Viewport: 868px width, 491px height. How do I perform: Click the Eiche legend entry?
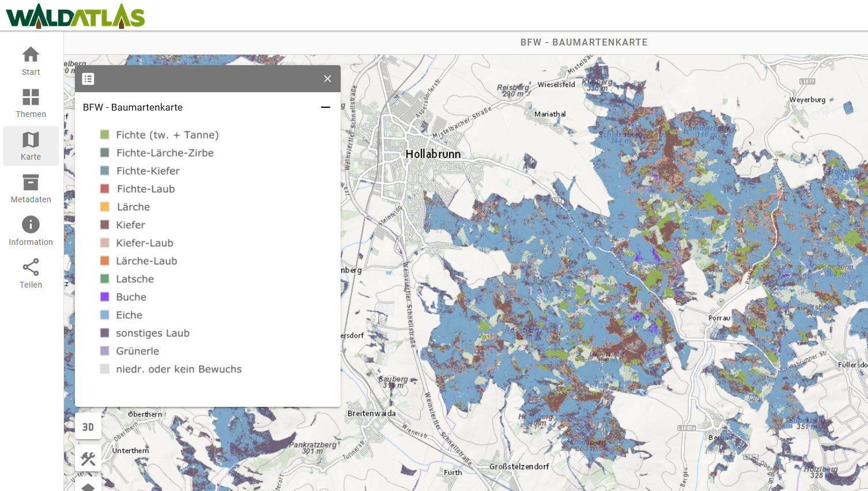(129, 315)
